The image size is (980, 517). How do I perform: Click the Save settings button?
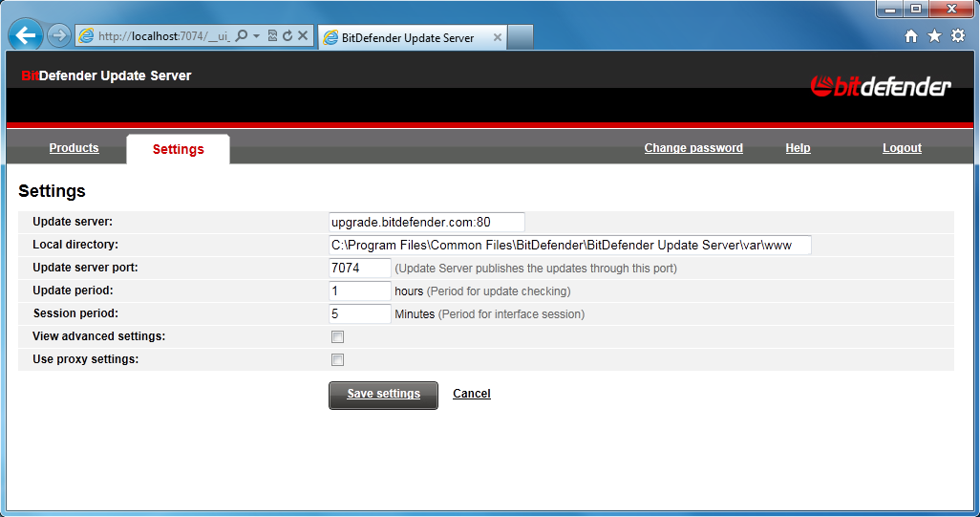click(383, 395)
